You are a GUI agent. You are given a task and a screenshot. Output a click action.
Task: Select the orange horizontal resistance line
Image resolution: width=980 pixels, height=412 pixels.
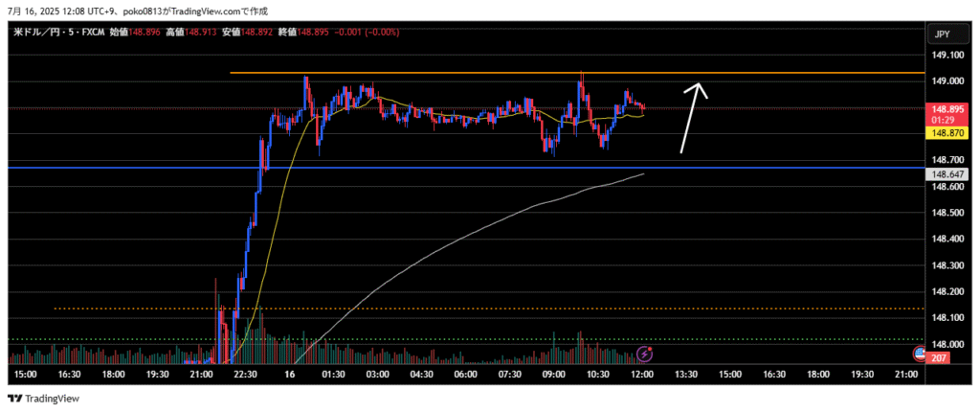point(479,73)
